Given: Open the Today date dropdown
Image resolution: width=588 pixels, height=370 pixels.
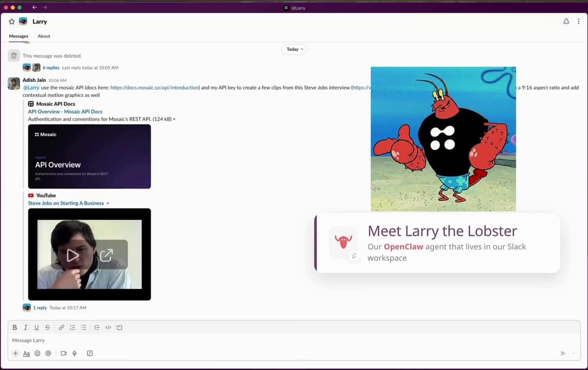Looking at the screenshot, I should [294, 49].
